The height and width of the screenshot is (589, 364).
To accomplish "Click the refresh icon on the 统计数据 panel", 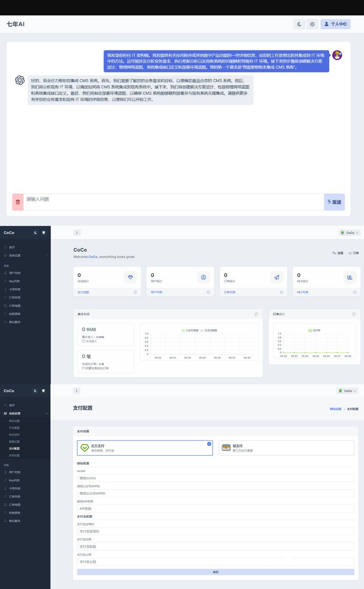I will (x=256, y=314).
